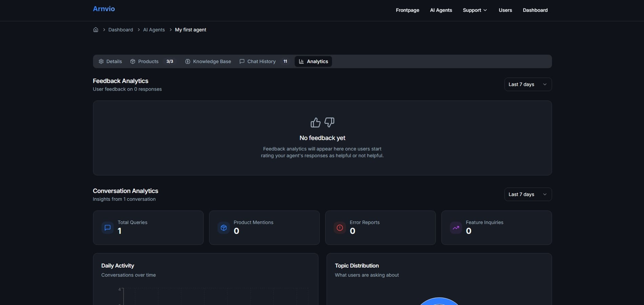
Task: Click the Error Reports alert icon
Action: (x=340, y=228)
